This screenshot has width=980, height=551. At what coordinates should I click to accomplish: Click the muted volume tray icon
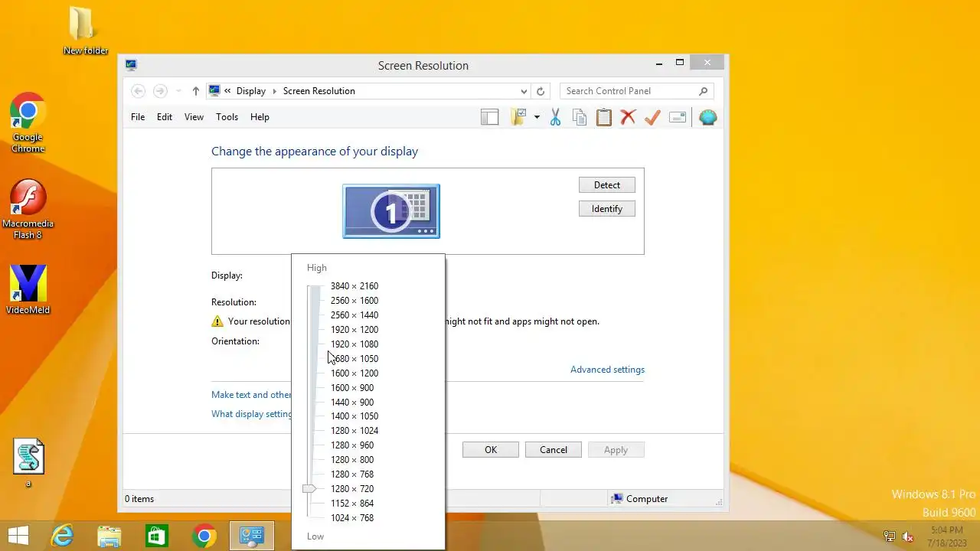coord(908,536)
